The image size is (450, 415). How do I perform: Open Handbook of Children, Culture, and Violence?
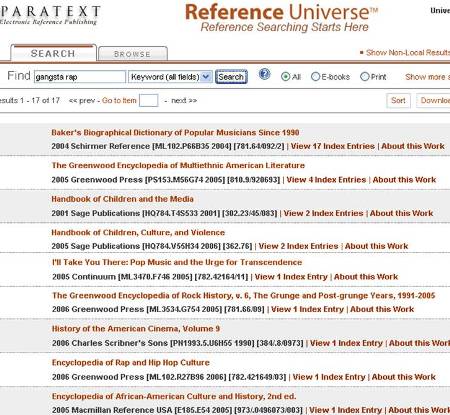(x=138, y=232)
